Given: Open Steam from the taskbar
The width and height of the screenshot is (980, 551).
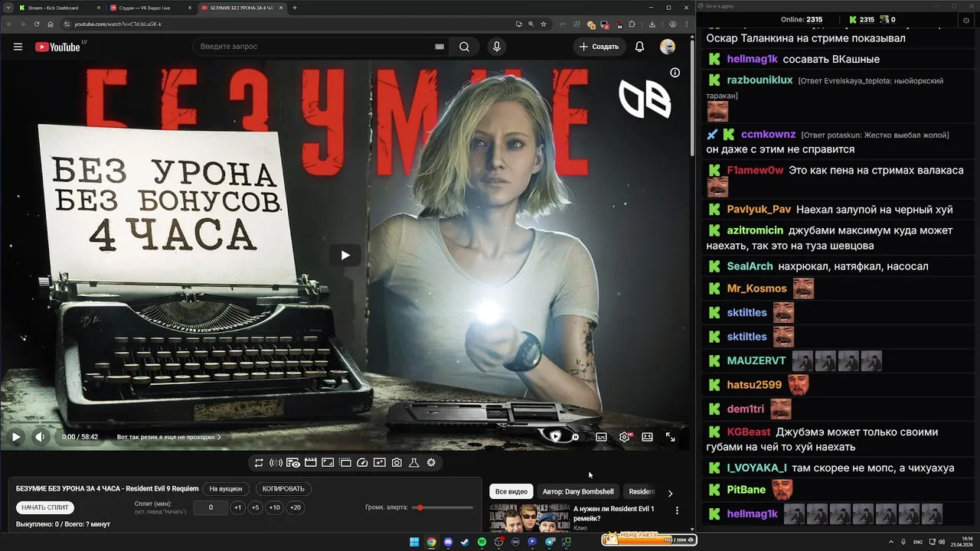Looking at the screenshot, I should [465, 542].
